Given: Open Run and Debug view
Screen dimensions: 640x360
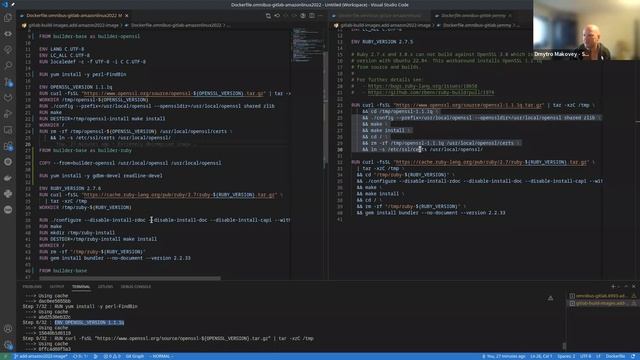Looking at the screenshot, I should click(8, 113).
